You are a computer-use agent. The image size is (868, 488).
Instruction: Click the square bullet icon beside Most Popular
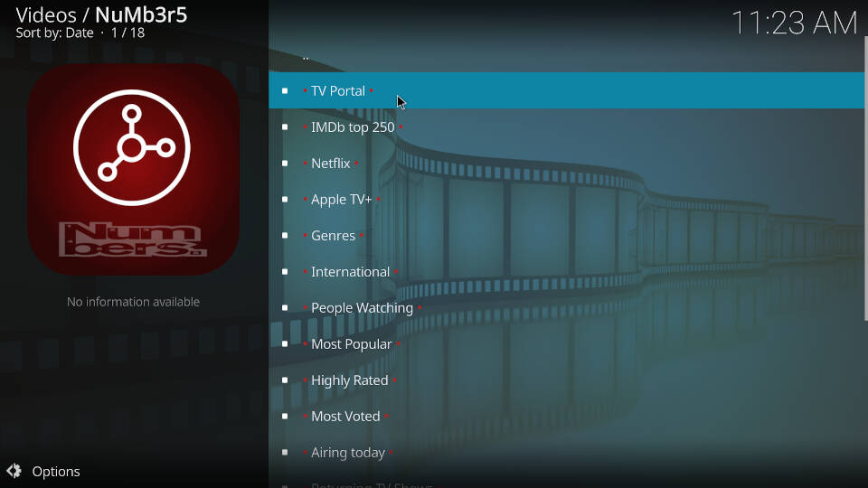pos(285,344)
